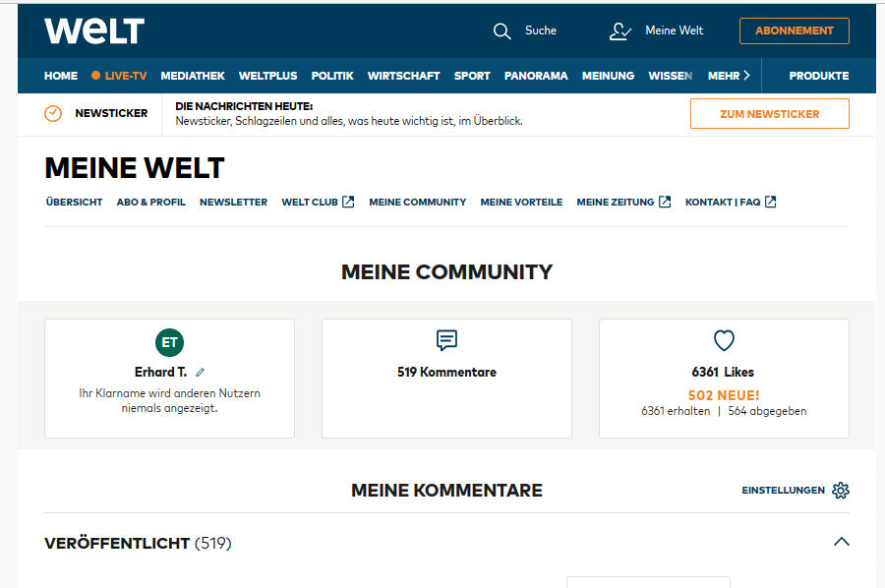
Task: Switch to the Übersicht tab
Action: [x=75, y=202]
